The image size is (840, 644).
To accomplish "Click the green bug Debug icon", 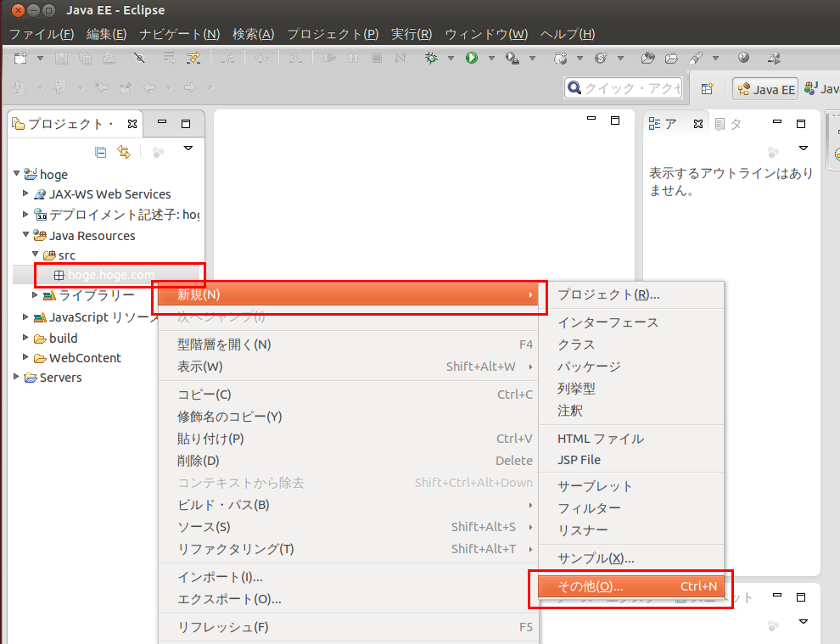I will (x=431, y=58).
